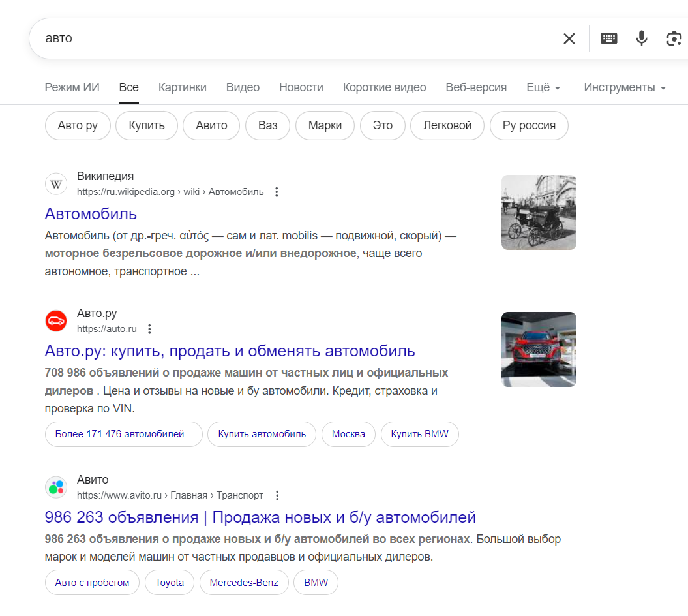Switch to the Видео tab
The width and height of the screenshot is (688, 616).
click(x=243, y=87)
